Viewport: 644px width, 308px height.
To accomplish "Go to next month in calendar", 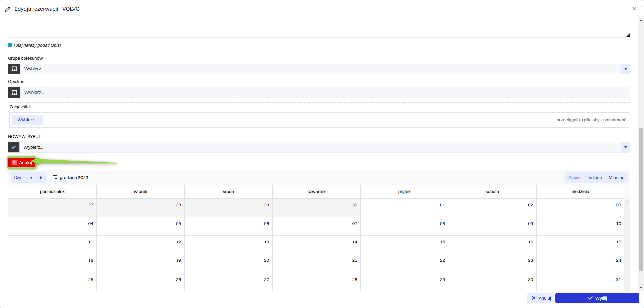I will 41,178.
